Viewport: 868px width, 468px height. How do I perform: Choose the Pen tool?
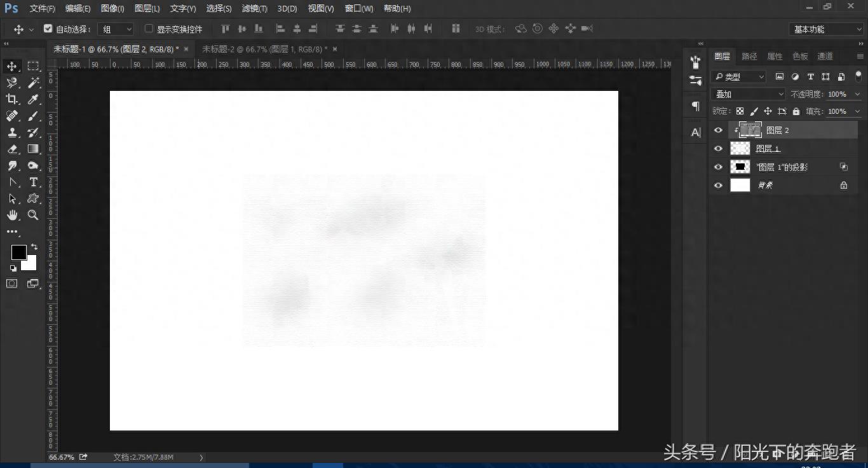tap(12, 182)
